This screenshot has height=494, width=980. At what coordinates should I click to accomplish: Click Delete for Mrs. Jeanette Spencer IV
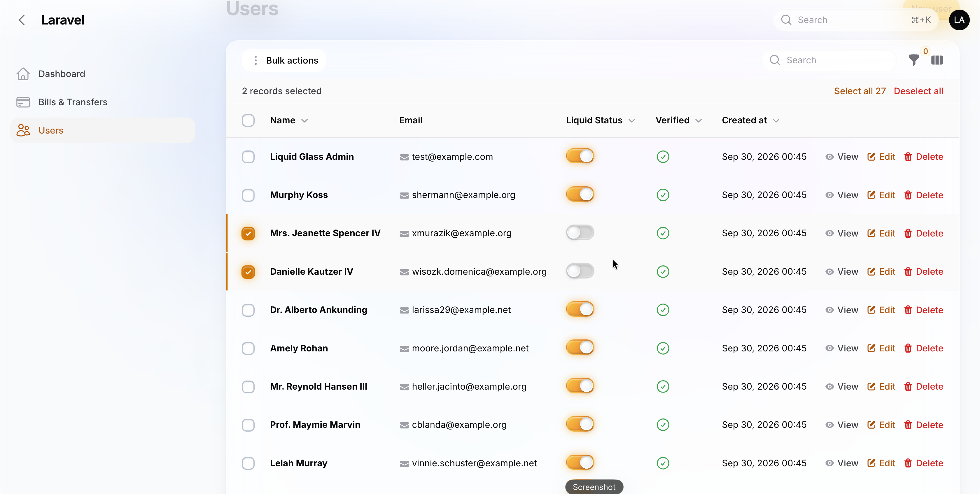(x=924, y=234)
